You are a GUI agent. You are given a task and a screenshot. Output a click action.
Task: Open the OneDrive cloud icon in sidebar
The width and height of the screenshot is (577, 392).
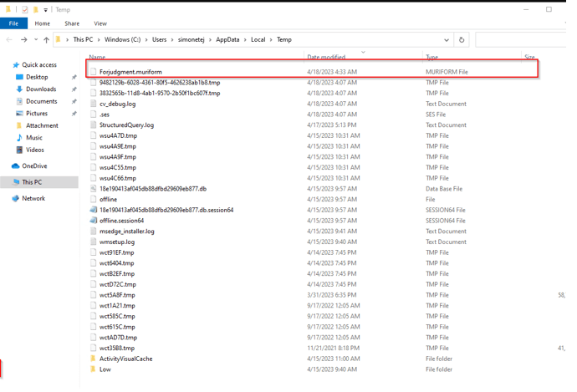[15, 166]
